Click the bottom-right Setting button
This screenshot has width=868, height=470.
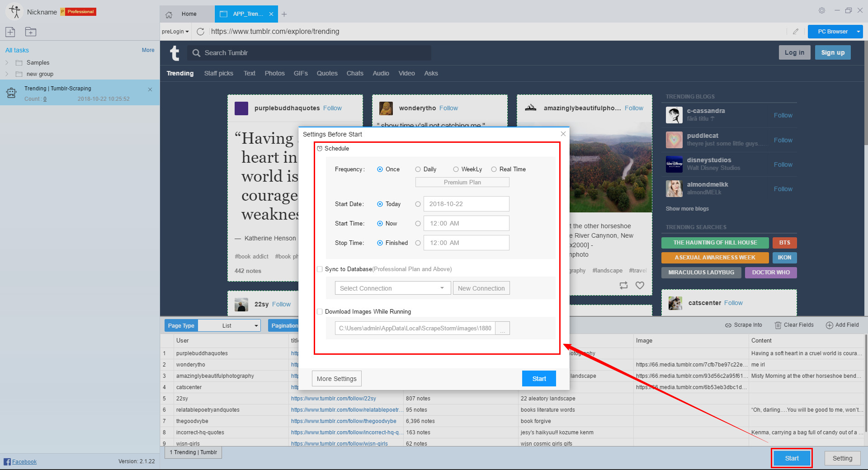click(842, 458)
